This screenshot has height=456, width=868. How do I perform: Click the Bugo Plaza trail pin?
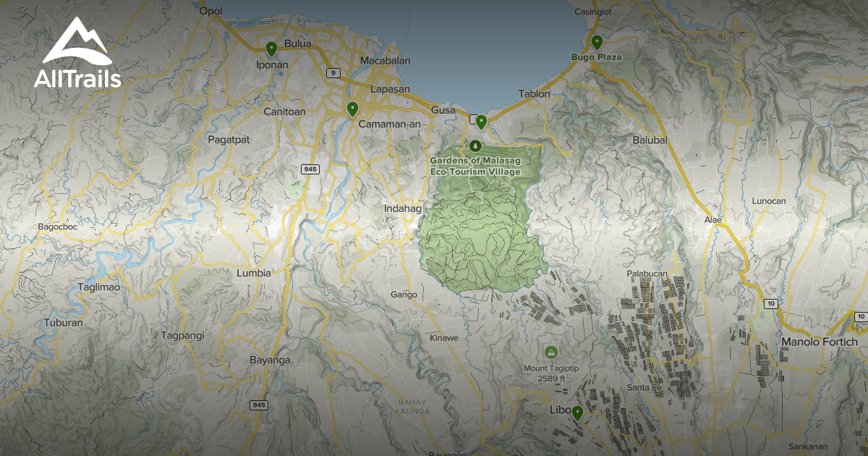(x=597, y=42)
